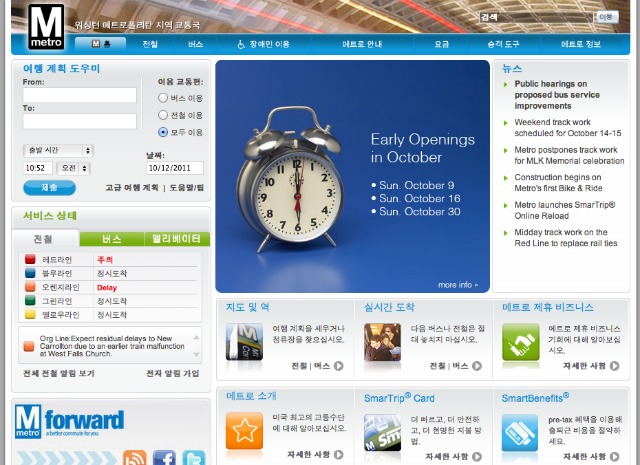
Task: Click the 이동 search button
Action: point(607,17)
